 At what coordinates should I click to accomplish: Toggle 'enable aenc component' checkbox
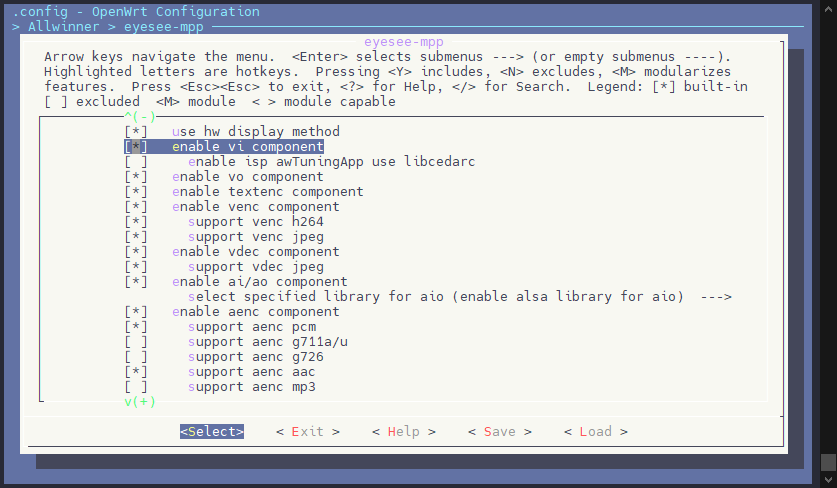click(136, 311)
